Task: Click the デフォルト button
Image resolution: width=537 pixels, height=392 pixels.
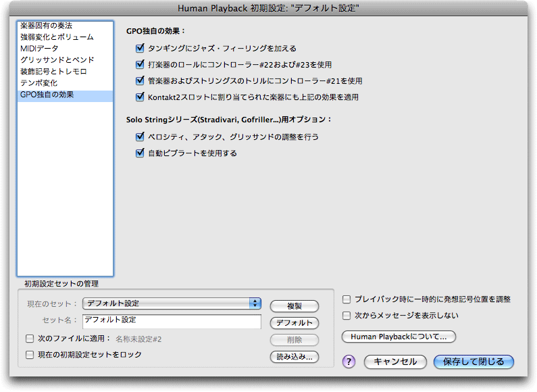Action: (295, 323)
